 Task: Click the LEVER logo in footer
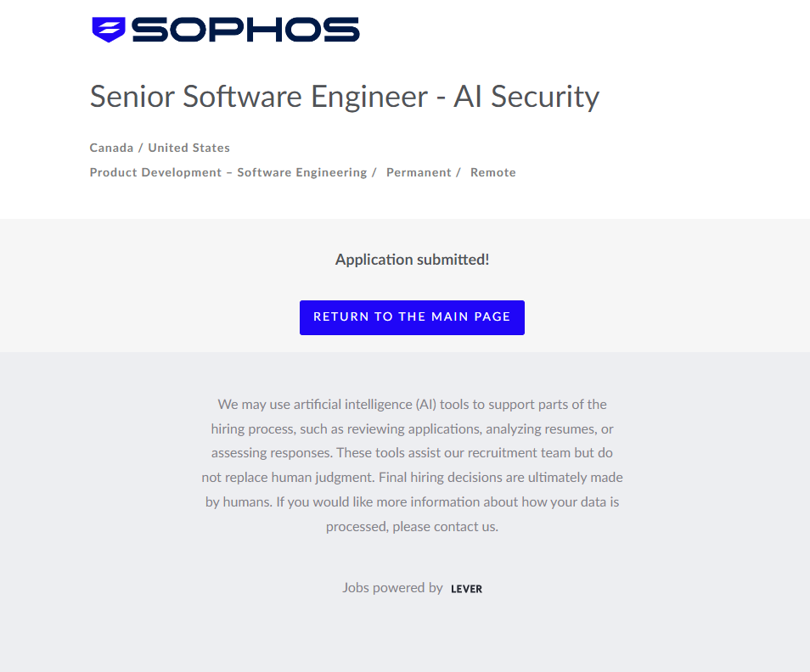point(466,589)
